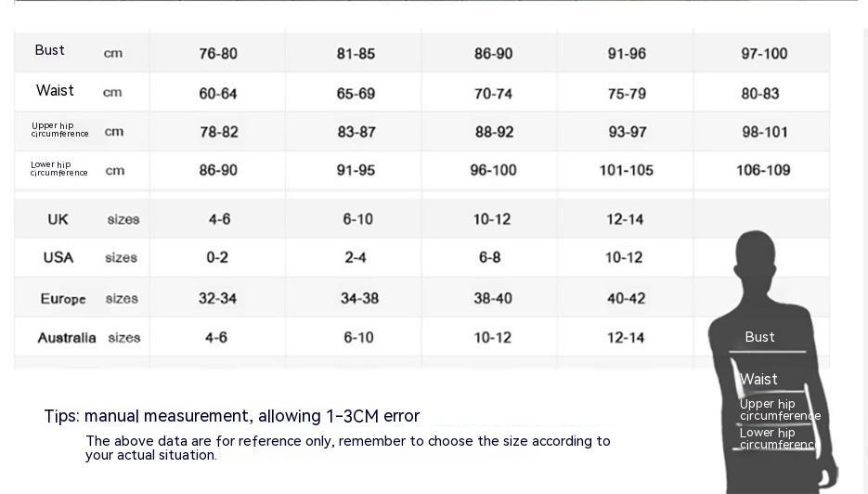868x494 pixels.
Task: Choose USA size 0-2 cell
Action: click(217, 257)
